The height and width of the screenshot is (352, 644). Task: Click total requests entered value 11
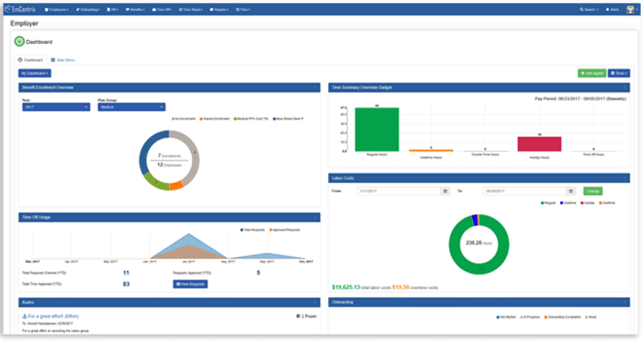(126, 273)
